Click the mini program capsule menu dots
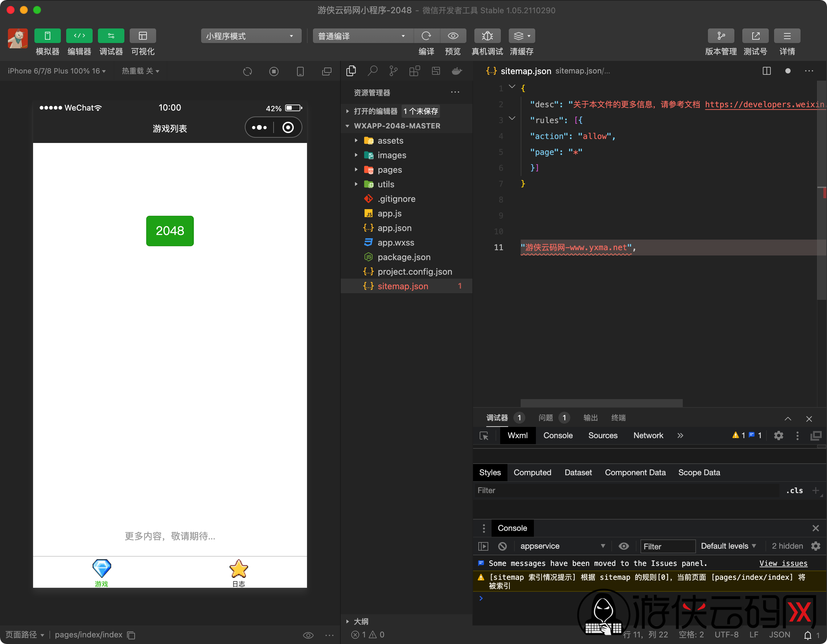The image size is (827, 644). coord(259,128)
